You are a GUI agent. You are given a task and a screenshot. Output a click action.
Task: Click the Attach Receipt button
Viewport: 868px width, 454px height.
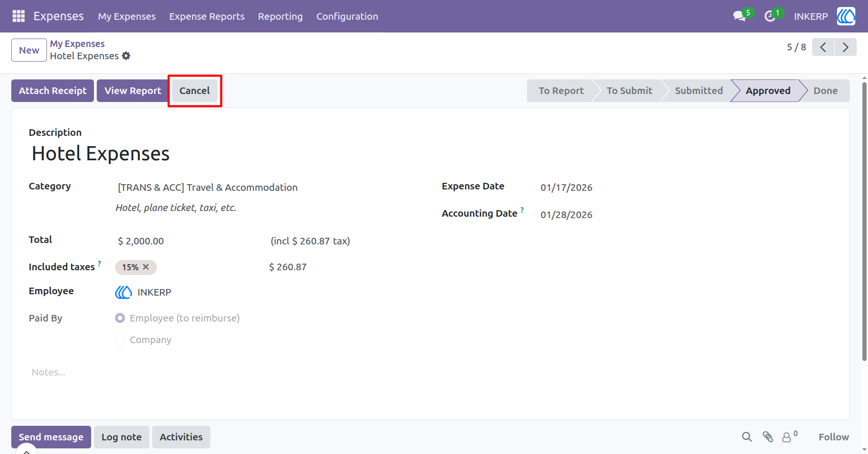click(x=53, y=91)
